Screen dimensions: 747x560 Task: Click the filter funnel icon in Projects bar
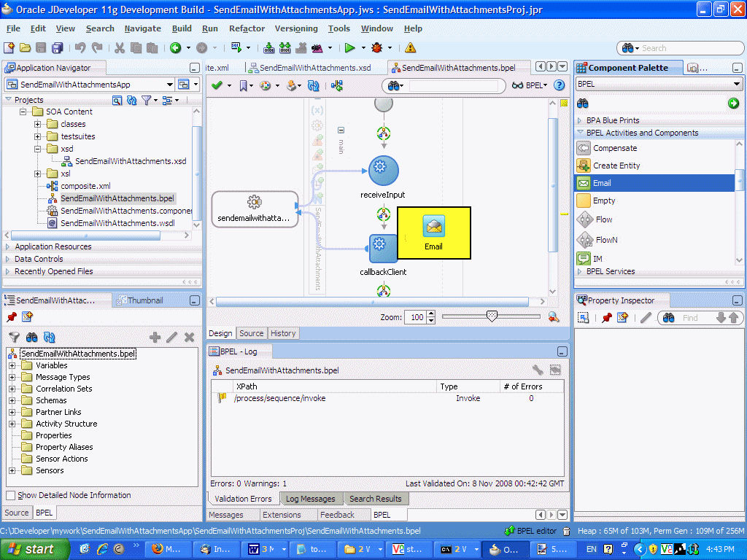point(146,100)
